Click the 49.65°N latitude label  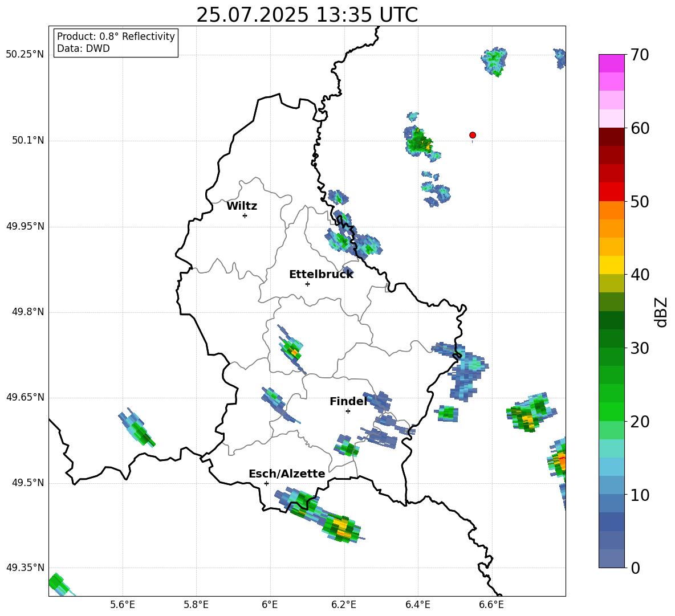pyautogui.click(x=25, y=397)
